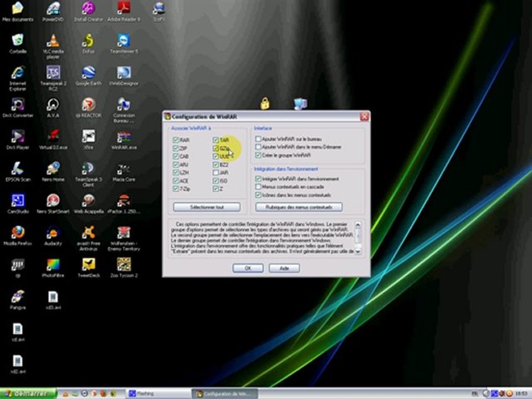
Task: Select Configuration de WinRAR taskbar button
Action: [x=224, y=393]
